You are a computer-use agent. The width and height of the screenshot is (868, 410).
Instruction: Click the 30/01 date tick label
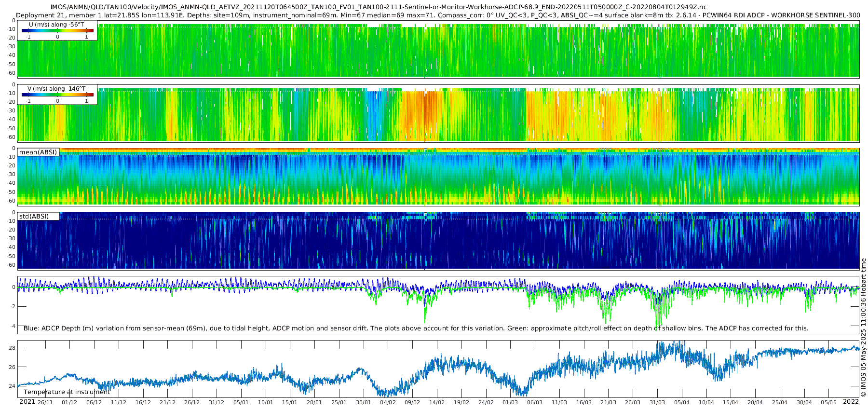coord(364,402)
